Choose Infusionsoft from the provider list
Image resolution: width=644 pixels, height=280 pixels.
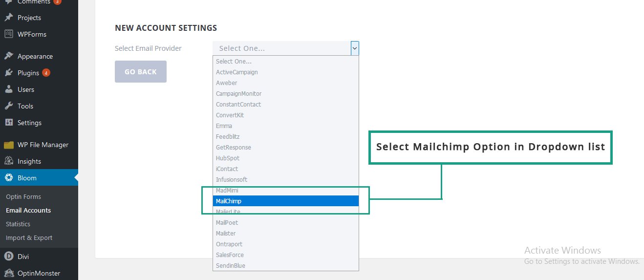286,179
